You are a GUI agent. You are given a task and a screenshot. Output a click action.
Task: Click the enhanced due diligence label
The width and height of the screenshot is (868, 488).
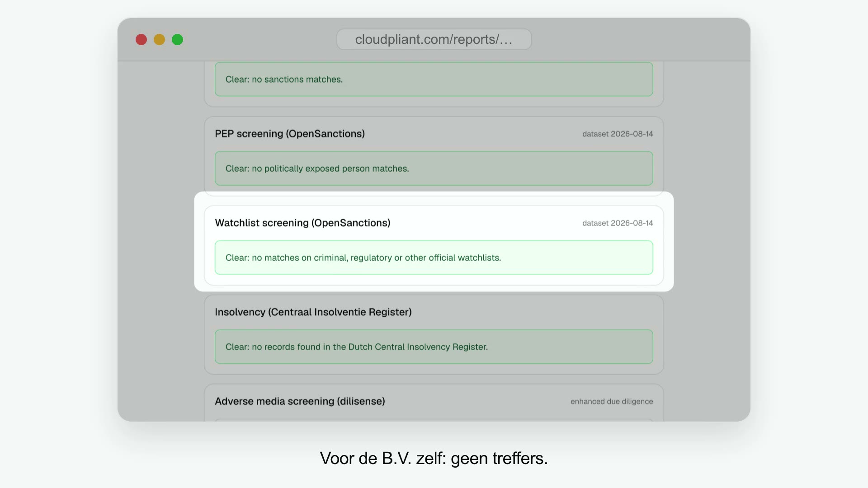click(612, 401)
